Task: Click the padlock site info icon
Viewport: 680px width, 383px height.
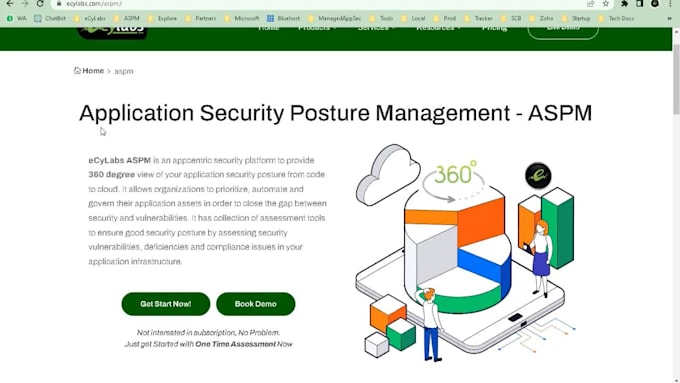Action: 59,3
